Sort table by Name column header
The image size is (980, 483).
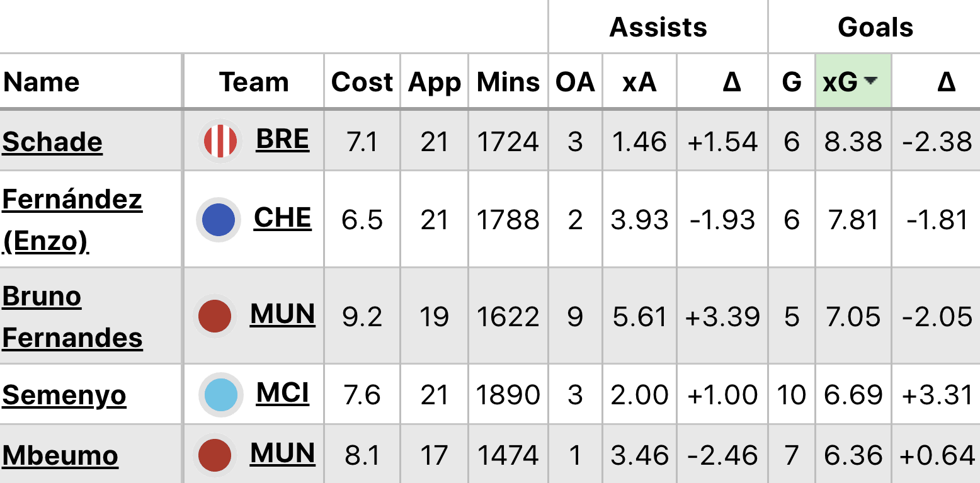tap(42, 82)
